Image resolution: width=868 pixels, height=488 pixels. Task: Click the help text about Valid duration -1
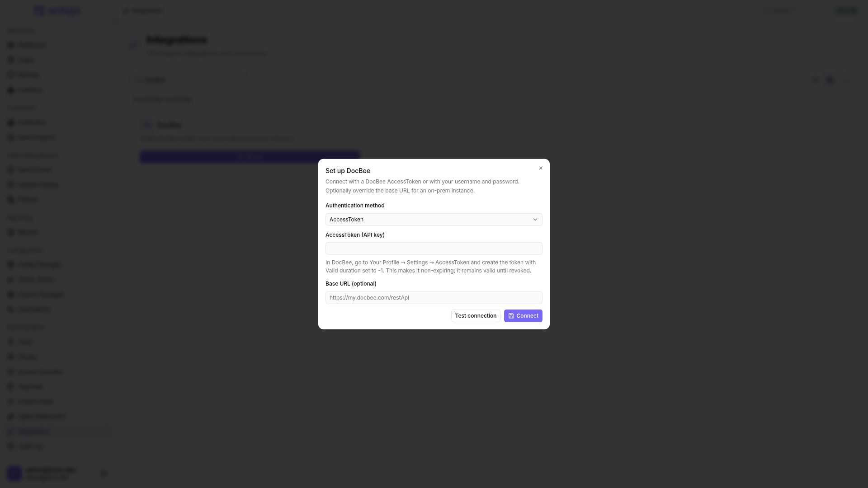tap(430, 267)
